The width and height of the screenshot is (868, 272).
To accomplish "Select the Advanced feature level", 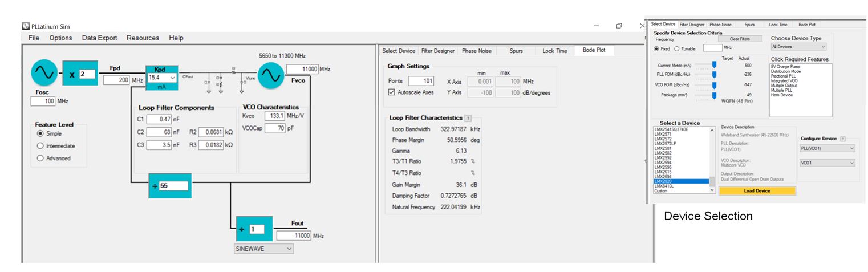I will coord(40,159).
